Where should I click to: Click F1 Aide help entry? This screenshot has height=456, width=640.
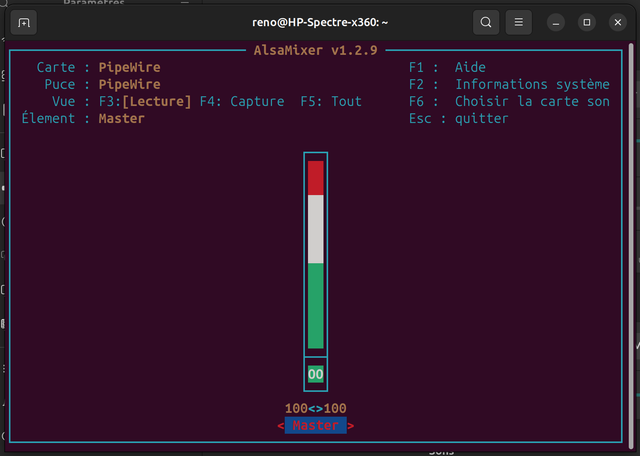(447, 67)
